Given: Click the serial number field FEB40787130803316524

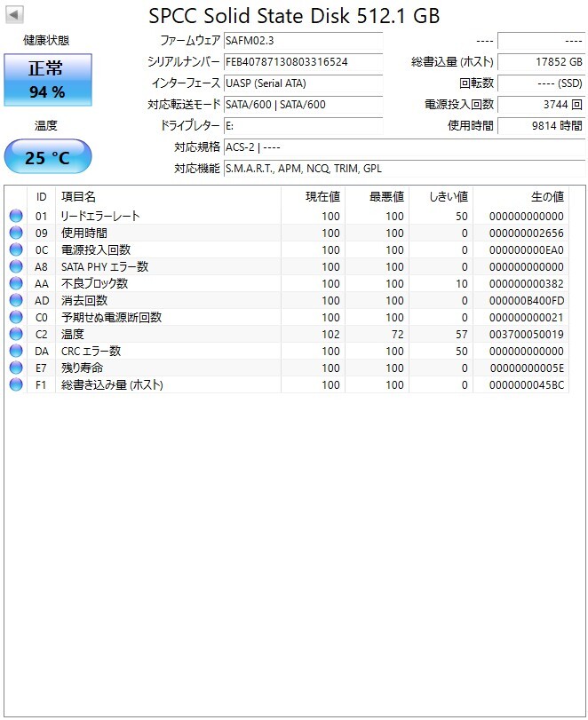Looking at the screenshot, I should [x=303, y=61].
